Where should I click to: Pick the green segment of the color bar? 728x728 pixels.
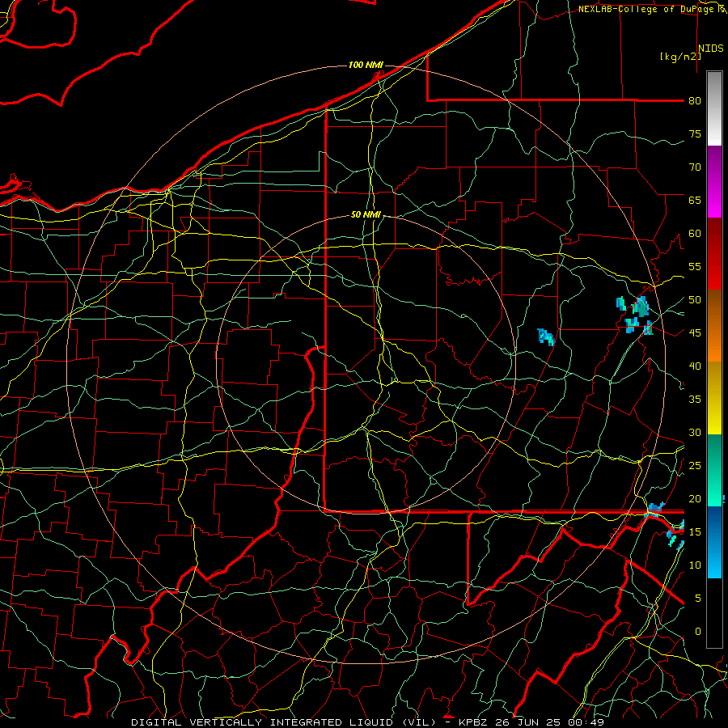coord(714,470)
